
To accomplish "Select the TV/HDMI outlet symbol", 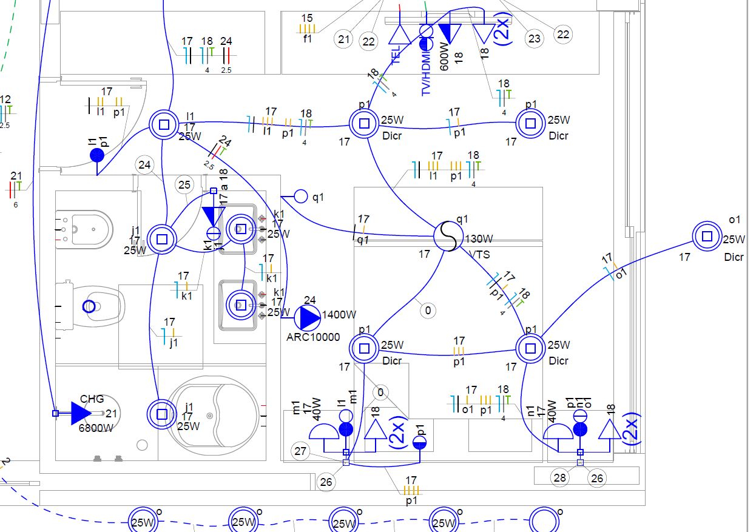I will (426, 36).
